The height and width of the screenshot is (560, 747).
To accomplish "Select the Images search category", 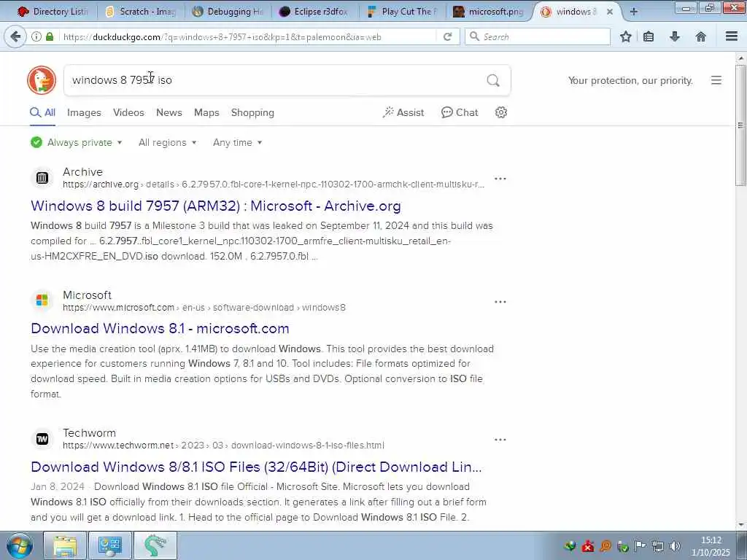I will [x=84, y=112].
